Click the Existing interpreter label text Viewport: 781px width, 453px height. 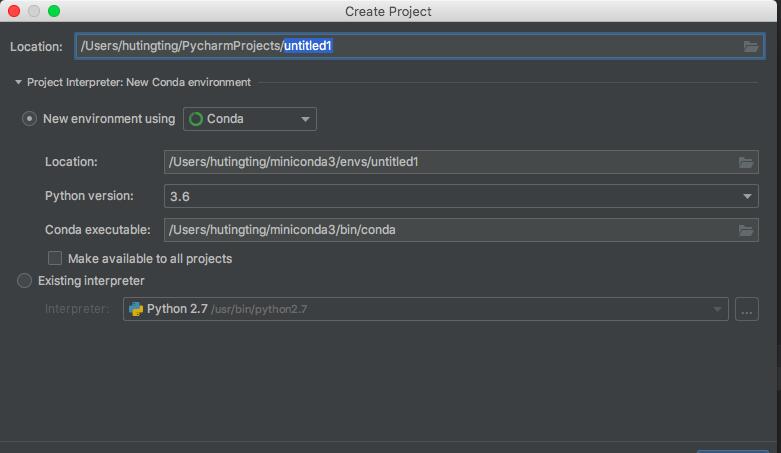[x=91, y=281]
